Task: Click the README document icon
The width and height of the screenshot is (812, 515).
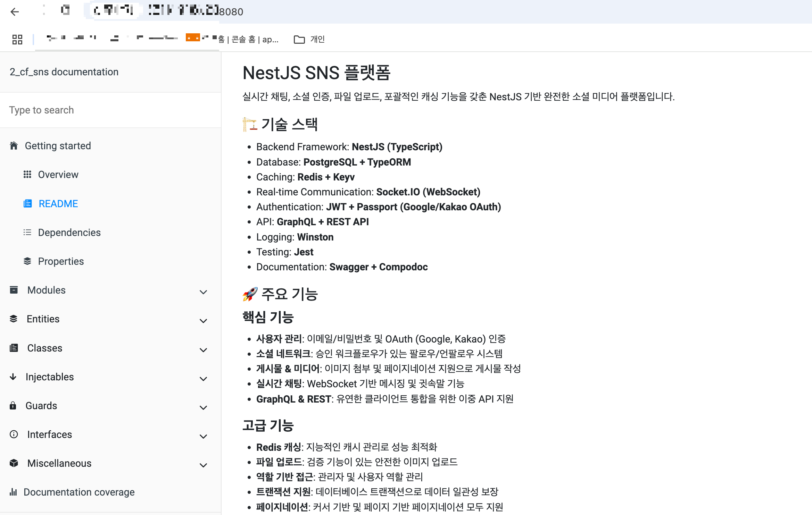Action: (x=27, y=204)
